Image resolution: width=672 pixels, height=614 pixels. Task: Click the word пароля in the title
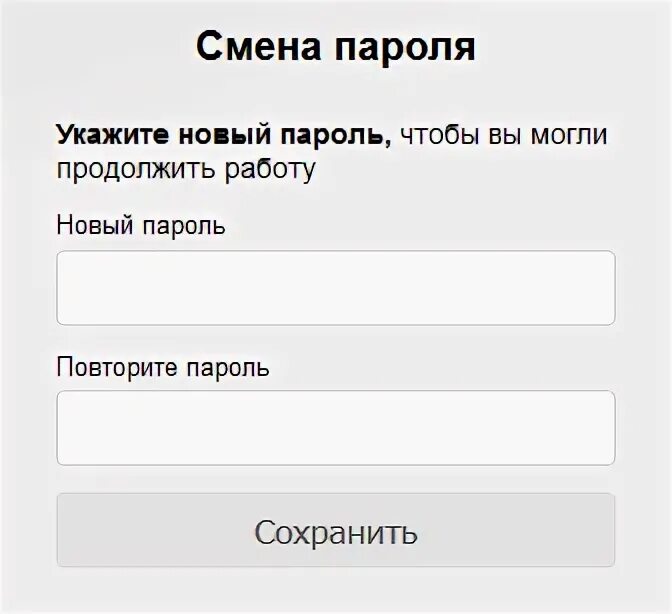405,47
